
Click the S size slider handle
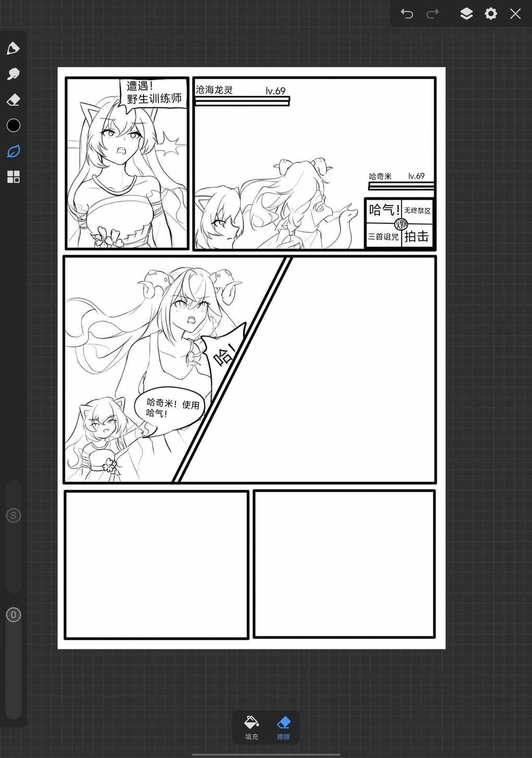[14, 516]
